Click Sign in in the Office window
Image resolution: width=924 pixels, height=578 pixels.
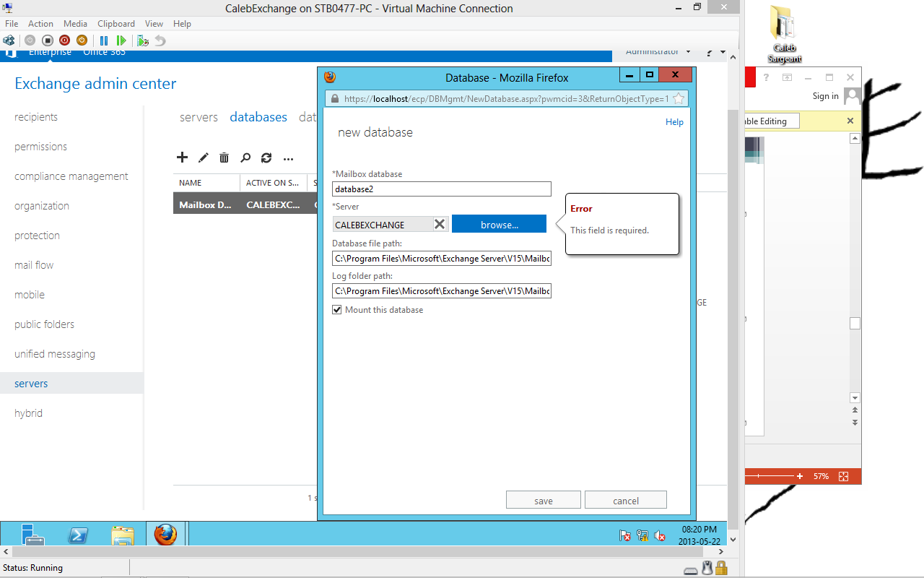[826, 96]
